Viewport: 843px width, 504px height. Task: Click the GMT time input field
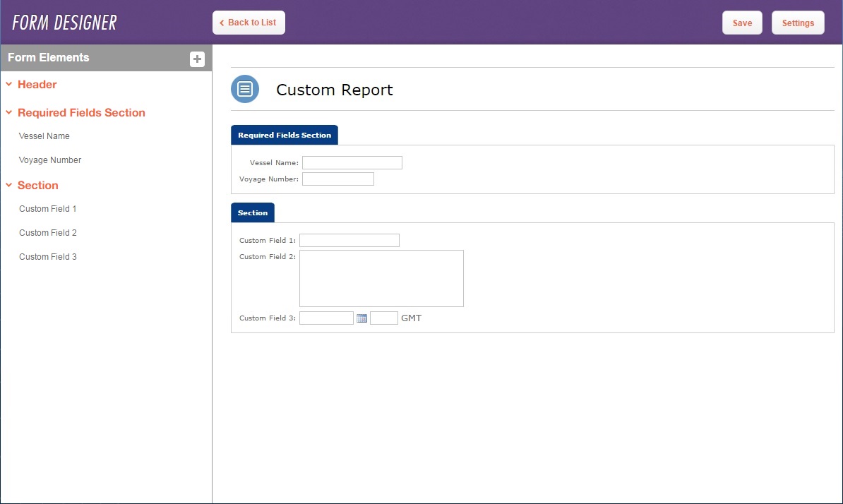pyautogui.click(x=384, y=318)
